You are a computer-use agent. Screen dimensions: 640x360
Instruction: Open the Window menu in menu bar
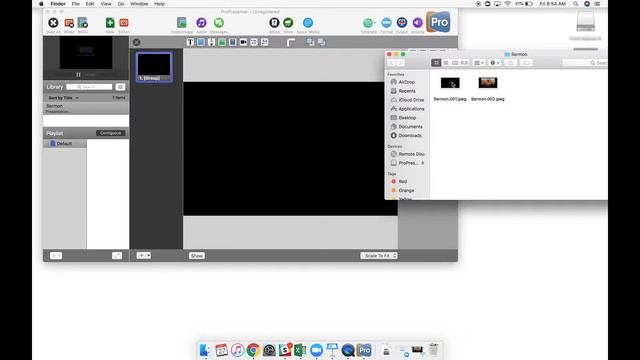[x=139, y=4]
